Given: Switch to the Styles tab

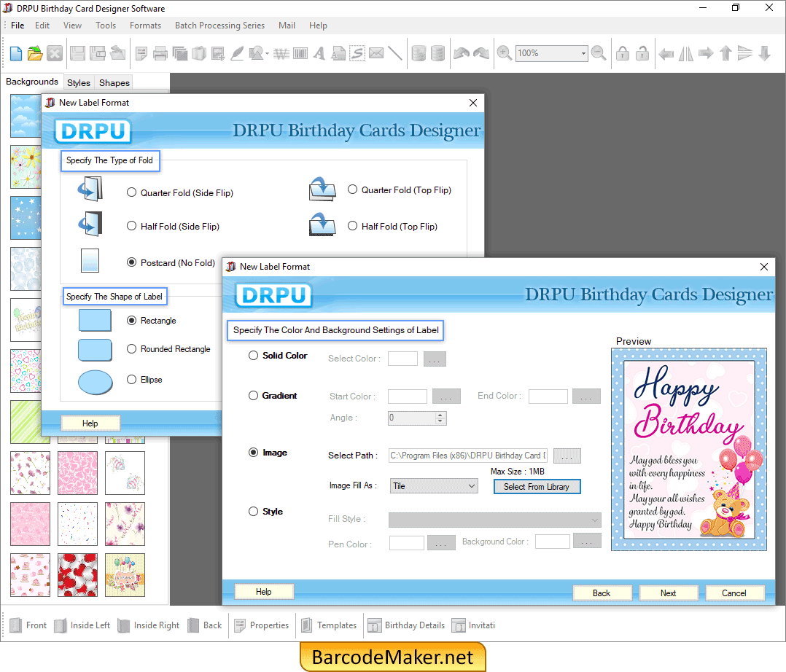Looking at the screenshot, I should pyautogui.click(x=79, y=82).
